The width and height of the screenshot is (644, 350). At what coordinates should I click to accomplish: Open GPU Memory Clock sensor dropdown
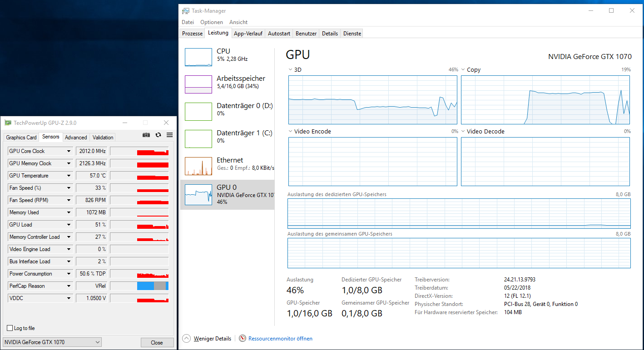pos(69,163)
